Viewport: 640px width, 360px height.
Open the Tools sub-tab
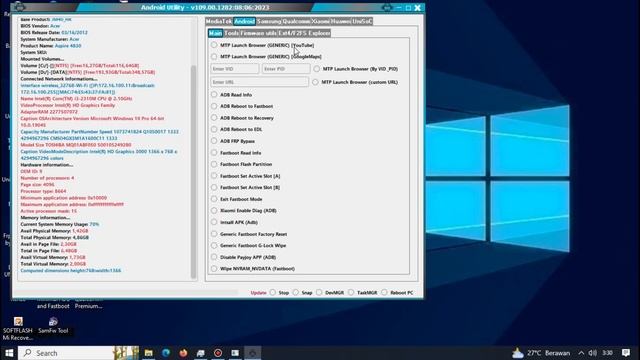point(231,33)
